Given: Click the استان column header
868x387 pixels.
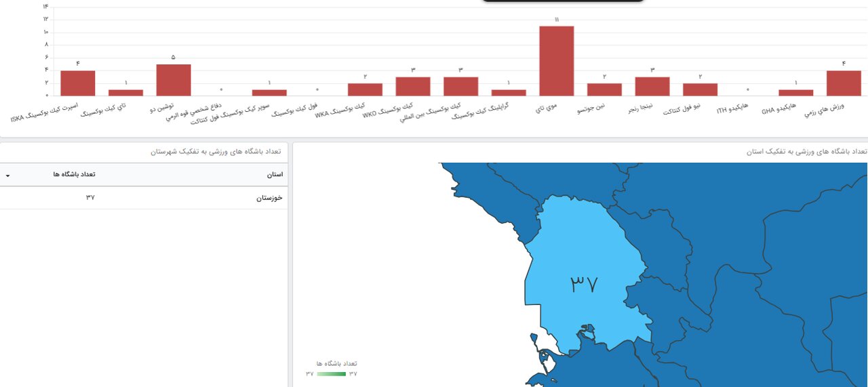Looking at the screenshot, I should (x=275, y=174).
